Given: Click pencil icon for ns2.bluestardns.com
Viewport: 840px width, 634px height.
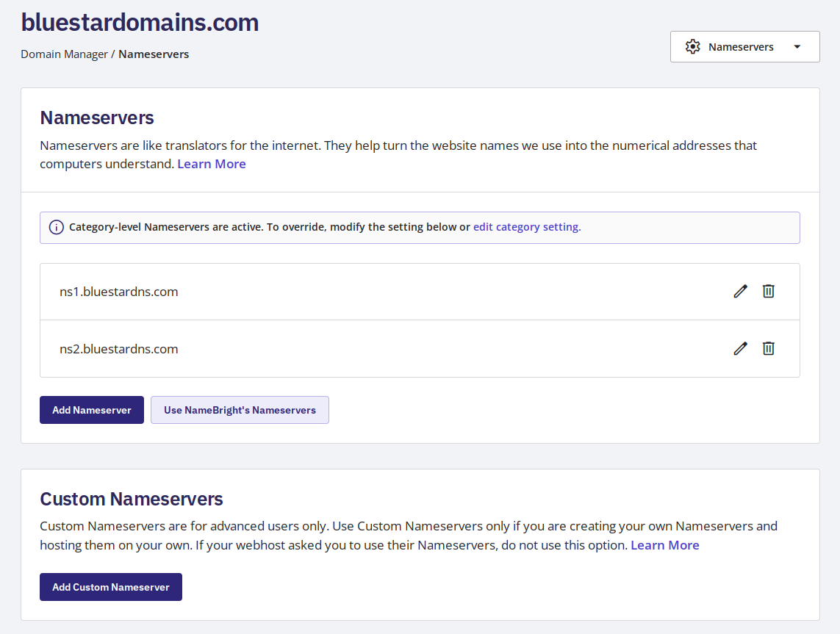Looking at the screenshot, I should 740,349.
